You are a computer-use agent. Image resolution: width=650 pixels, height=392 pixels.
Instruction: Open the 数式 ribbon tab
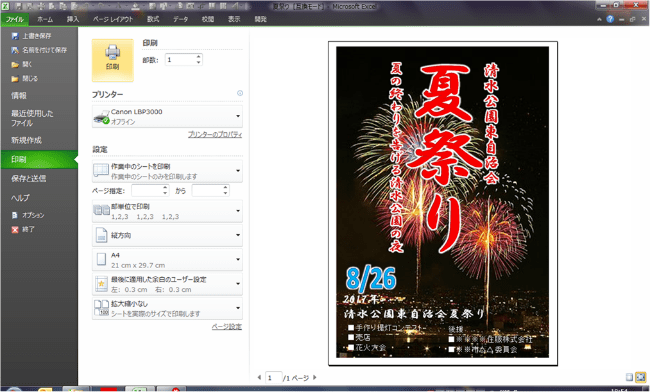pos(153,19)
